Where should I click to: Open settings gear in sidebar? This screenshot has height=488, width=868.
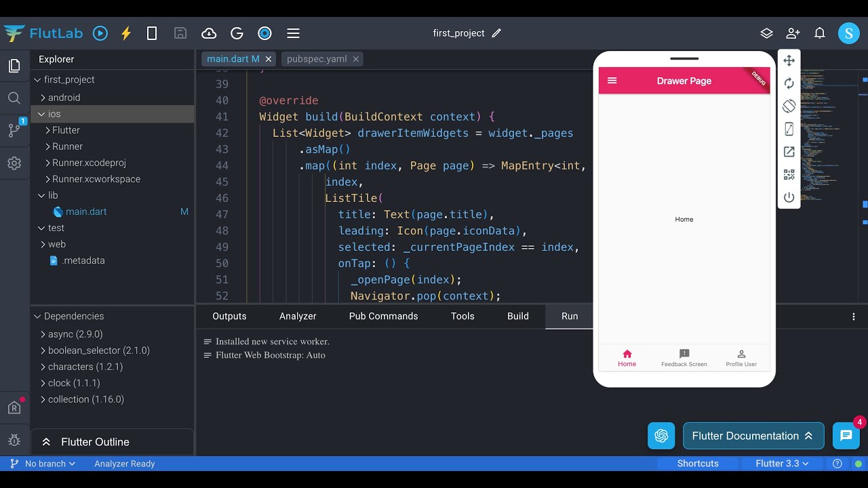point(14,163)
